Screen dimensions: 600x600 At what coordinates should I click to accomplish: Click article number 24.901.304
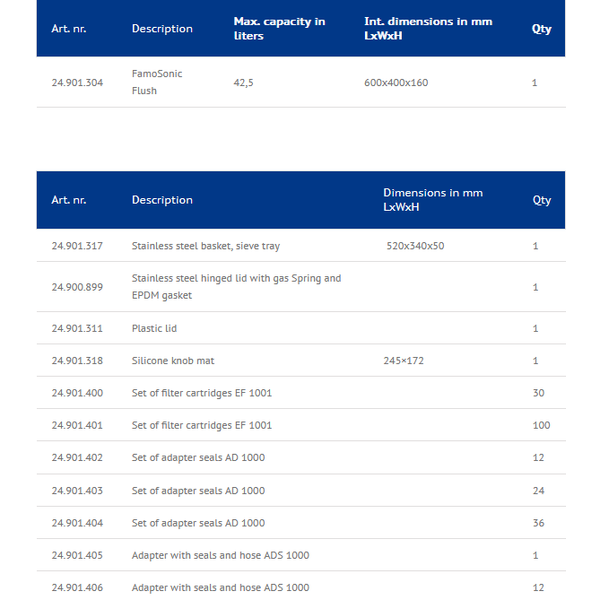pyautogui.click(x=77, y=83)
